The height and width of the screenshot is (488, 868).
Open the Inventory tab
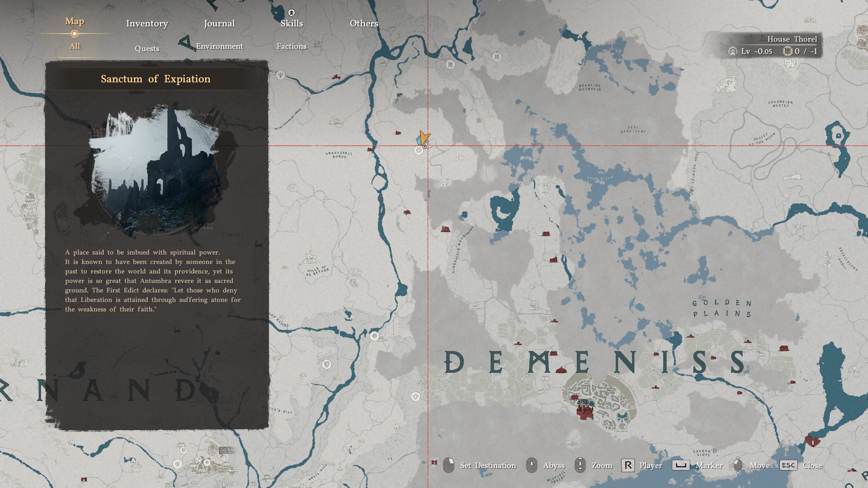(x=147, y=23)
